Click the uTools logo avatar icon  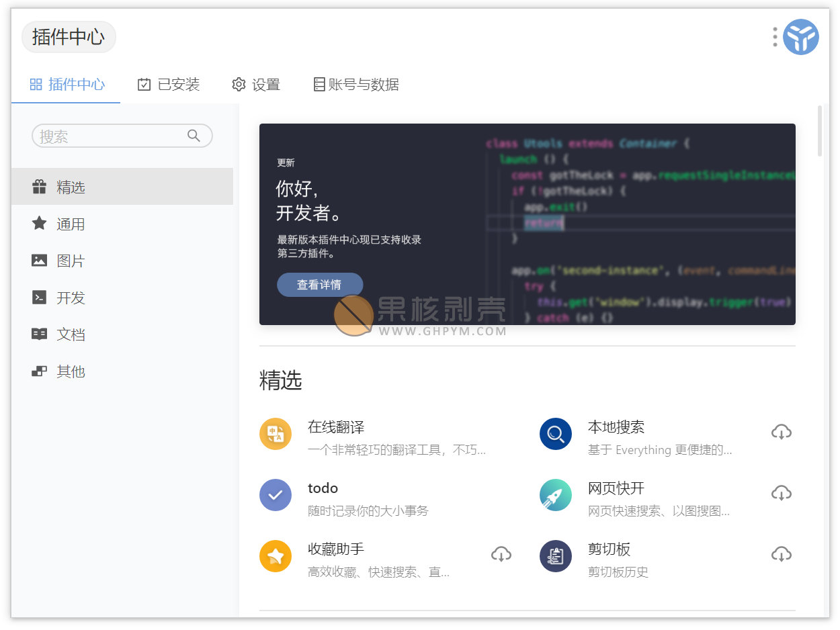tap(800, 37)
